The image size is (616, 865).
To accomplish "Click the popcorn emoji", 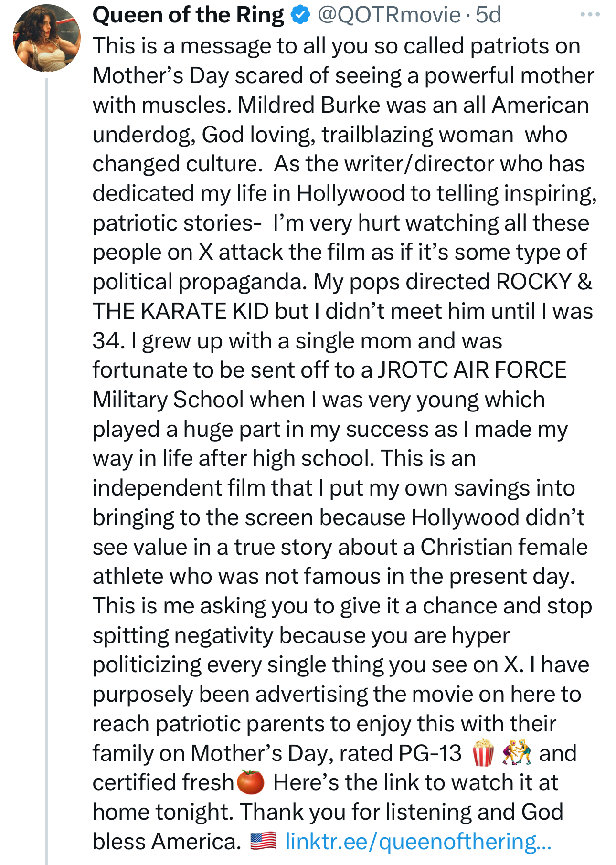I will pyautogui.click(x=483, y=753).
